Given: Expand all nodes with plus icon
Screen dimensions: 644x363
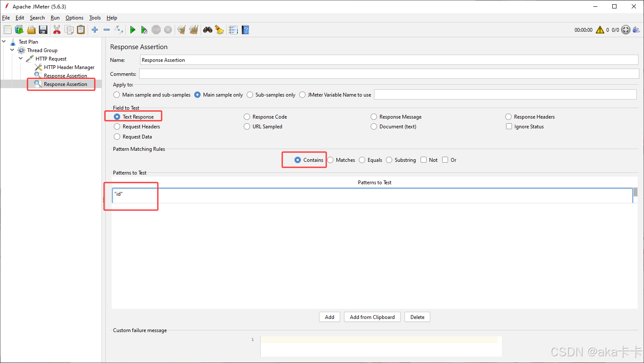Looking at the screenshot, I should click(95, 30).
